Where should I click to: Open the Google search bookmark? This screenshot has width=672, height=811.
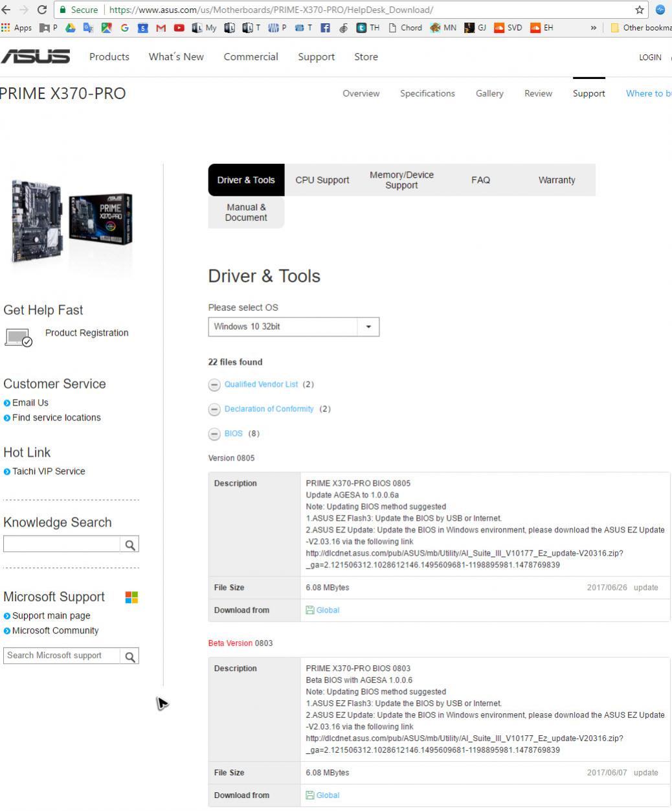click(x=125, y=28)
